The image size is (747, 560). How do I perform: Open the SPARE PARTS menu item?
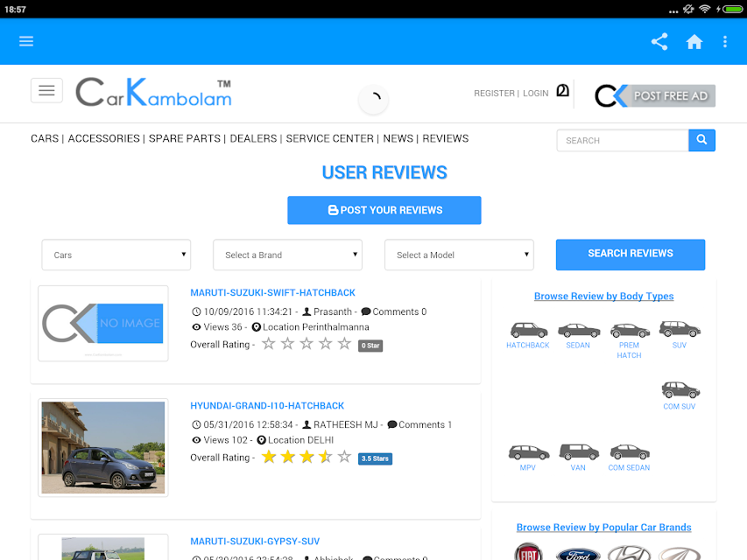(185, 138)
